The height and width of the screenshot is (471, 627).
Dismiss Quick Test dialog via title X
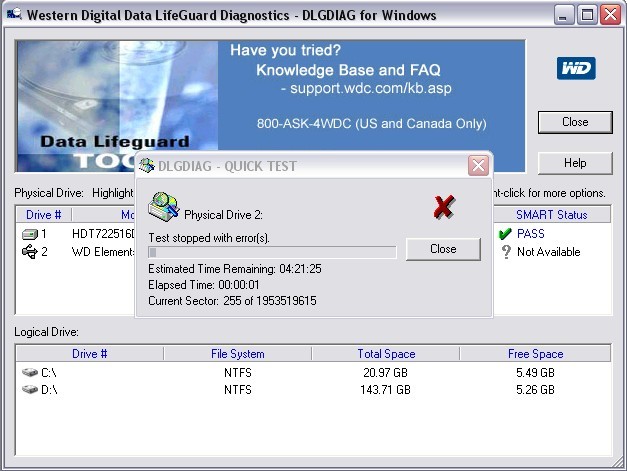[478, 165]
